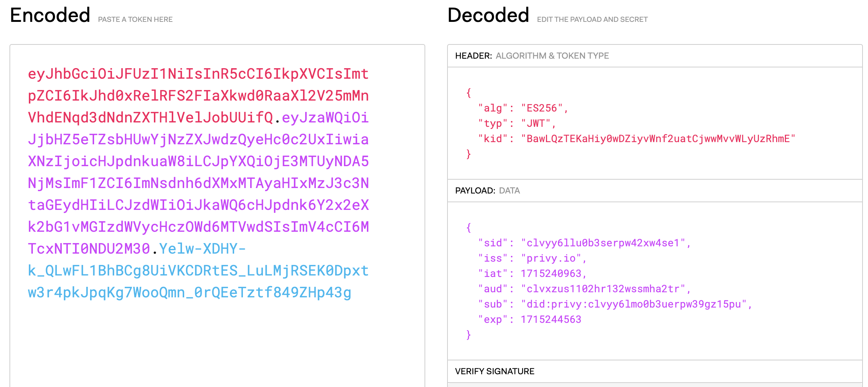Click the blue signature segment 'Yelw-XDHY-'
Screen dimensions: 868x387
(203, 249)
